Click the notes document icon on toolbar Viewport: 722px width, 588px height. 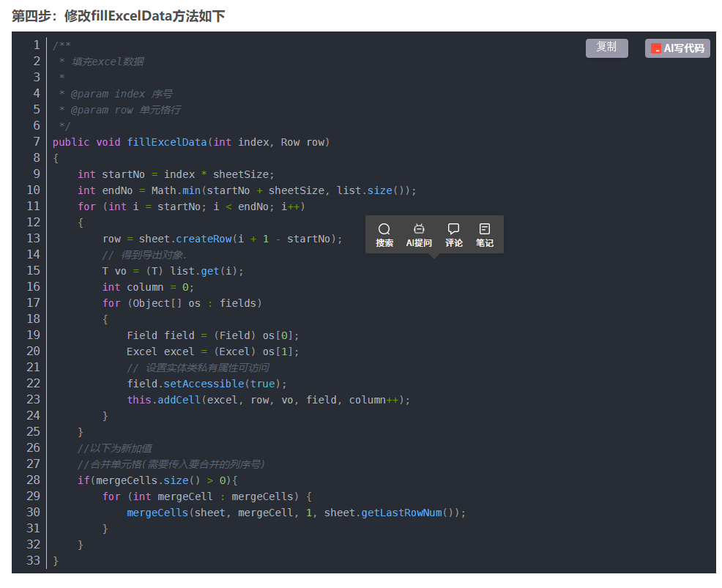tap(485, 233)
